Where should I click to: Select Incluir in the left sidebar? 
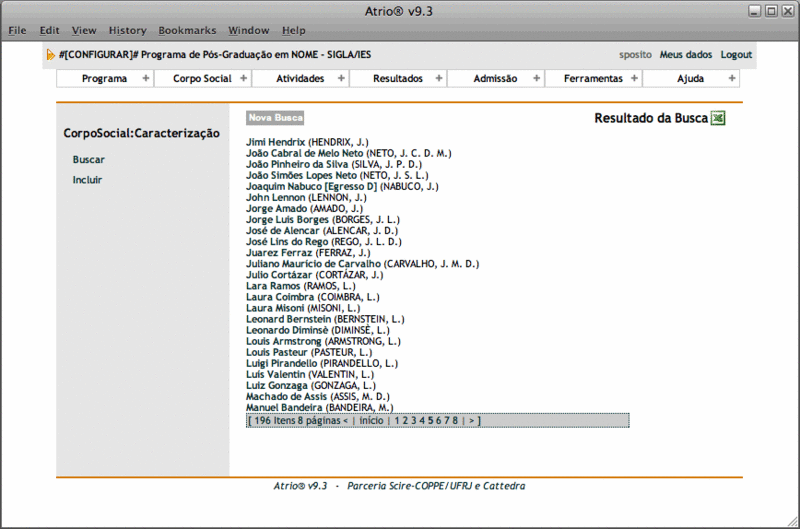[87, 180]
